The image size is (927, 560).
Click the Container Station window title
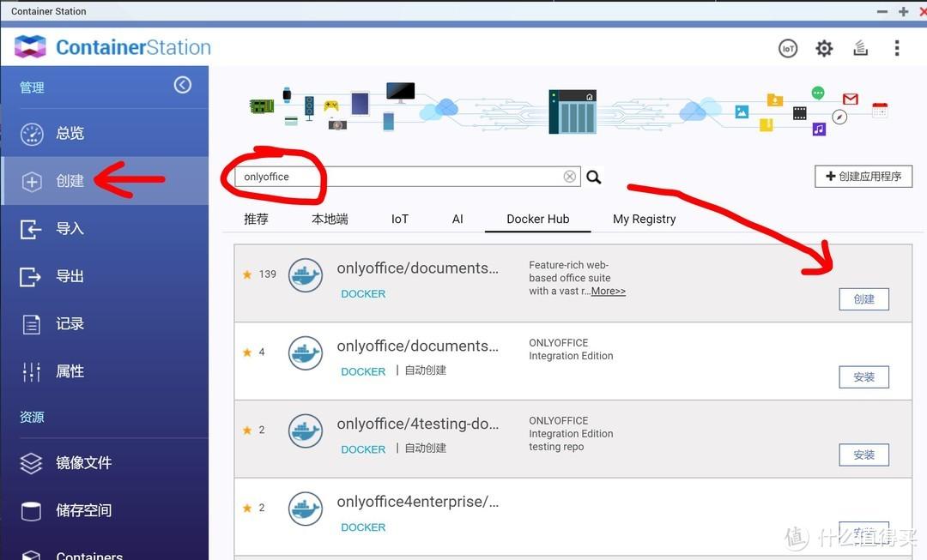[48, 11]
